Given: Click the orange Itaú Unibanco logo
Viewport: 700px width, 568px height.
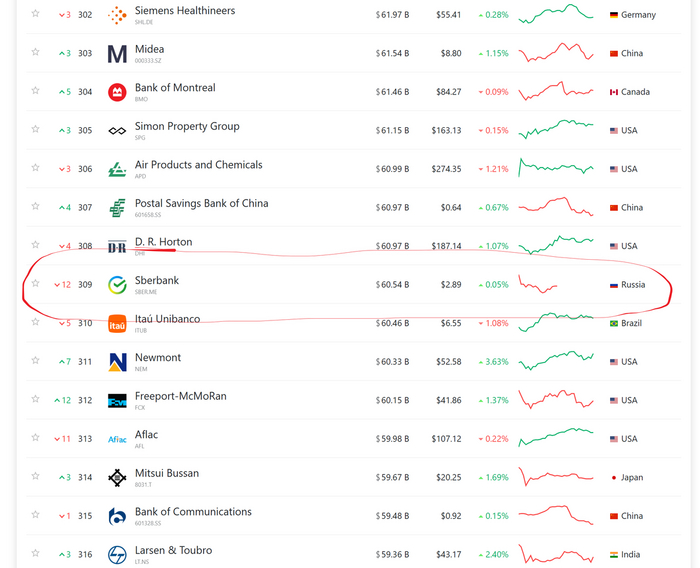Looking at the screenshot, I should coord(117,324).
